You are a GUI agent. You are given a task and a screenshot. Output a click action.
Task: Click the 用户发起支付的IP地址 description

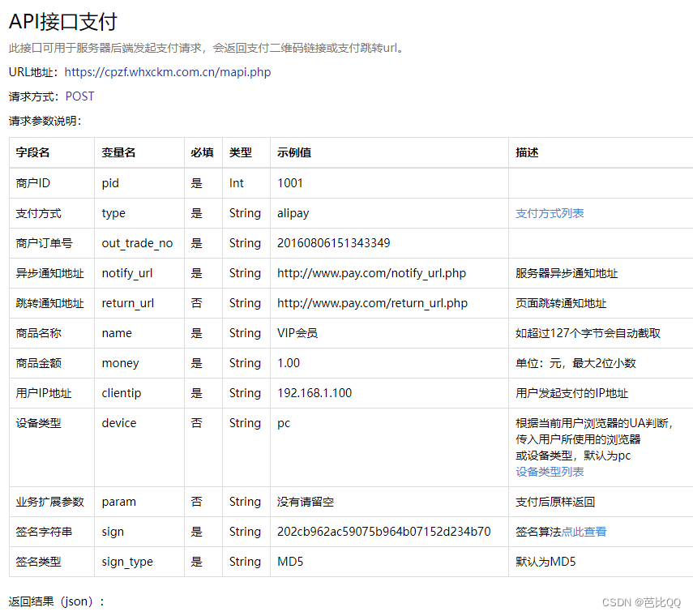click(x=571, y=393)
